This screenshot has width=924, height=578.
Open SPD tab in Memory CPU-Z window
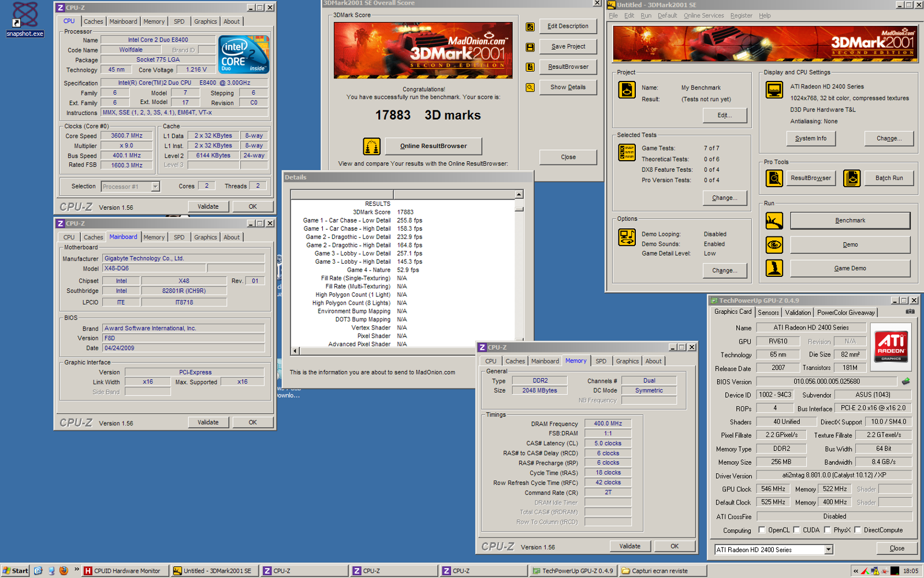(x=601, y=361)
